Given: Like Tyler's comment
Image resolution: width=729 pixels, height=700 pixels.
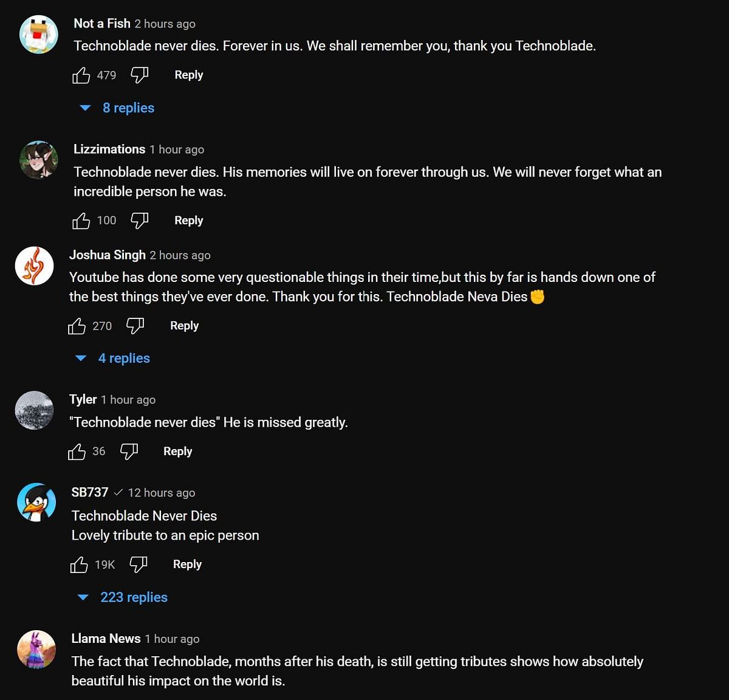Looking at the screenshot, I should [x=77, y=451].
